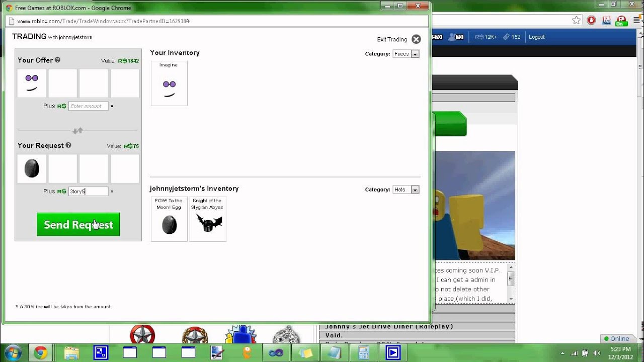Select the POW! To the Moon! Egg item
Image resolution: width=644 pixels, height=362 pixels.
click(x=169, y=219)
